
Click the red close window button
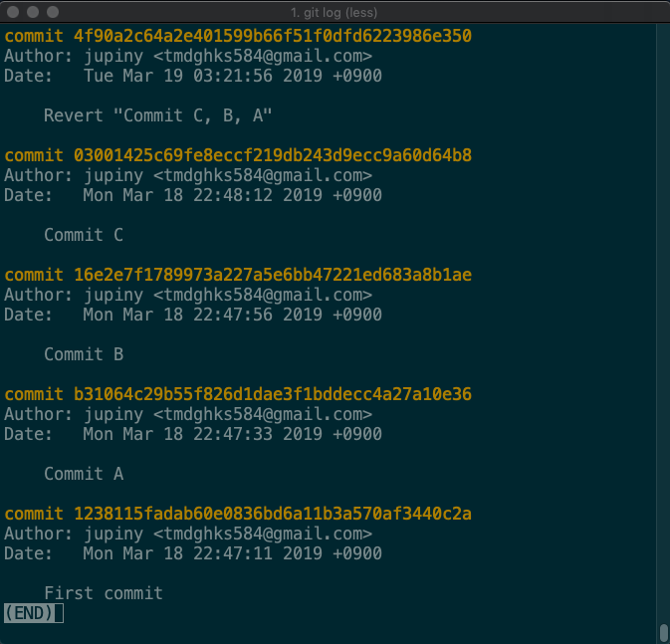(x=13, y=12)
